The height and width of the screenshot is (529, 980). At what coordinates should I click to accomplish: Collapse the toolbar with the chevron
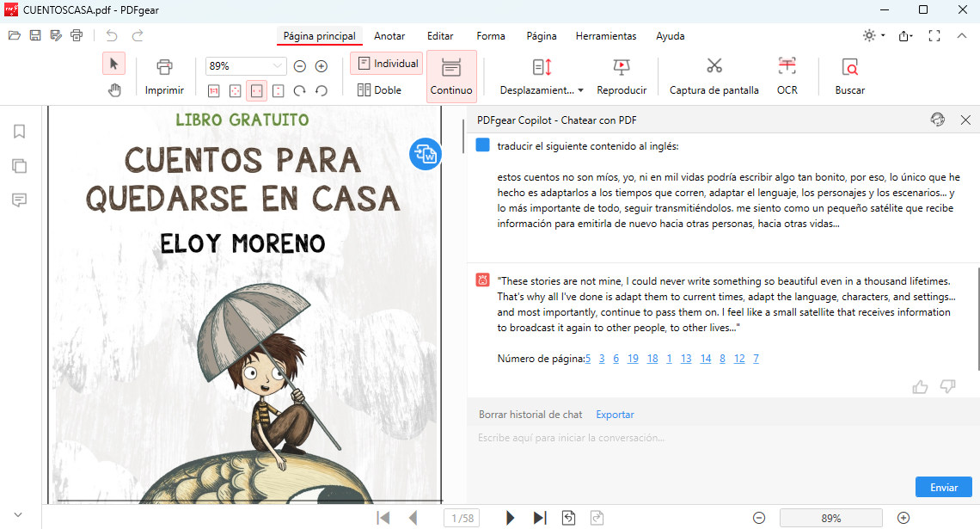click(962, 38)
